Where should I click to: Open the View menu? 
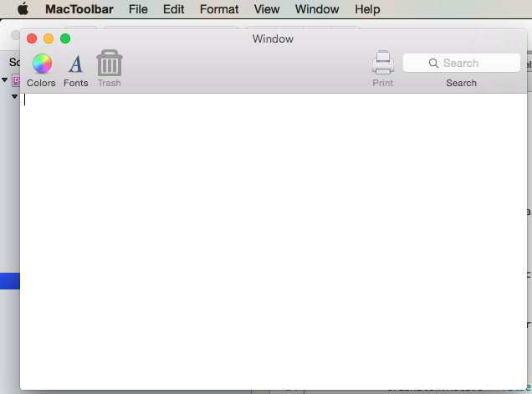pyautogui.click(x=267, y=9)
